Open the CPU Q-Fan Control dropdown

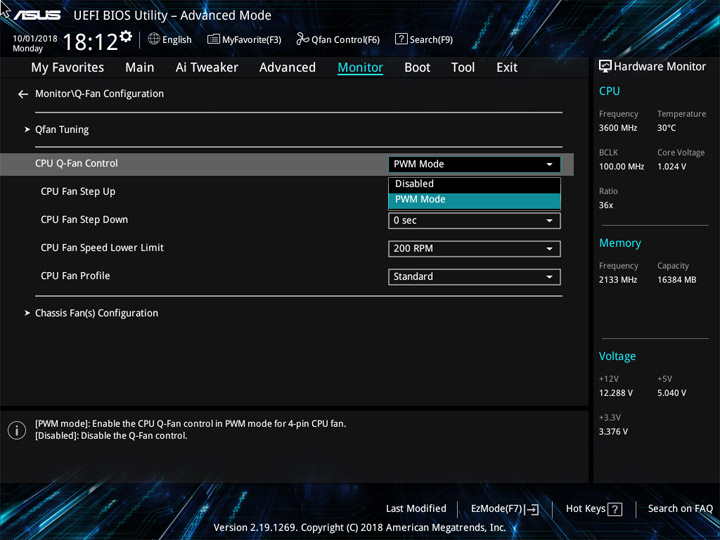coord(474,164)
